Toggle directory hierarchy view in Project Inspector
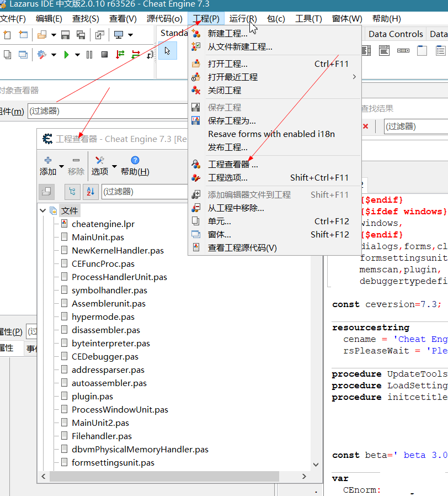 click(x=72, y=192)
